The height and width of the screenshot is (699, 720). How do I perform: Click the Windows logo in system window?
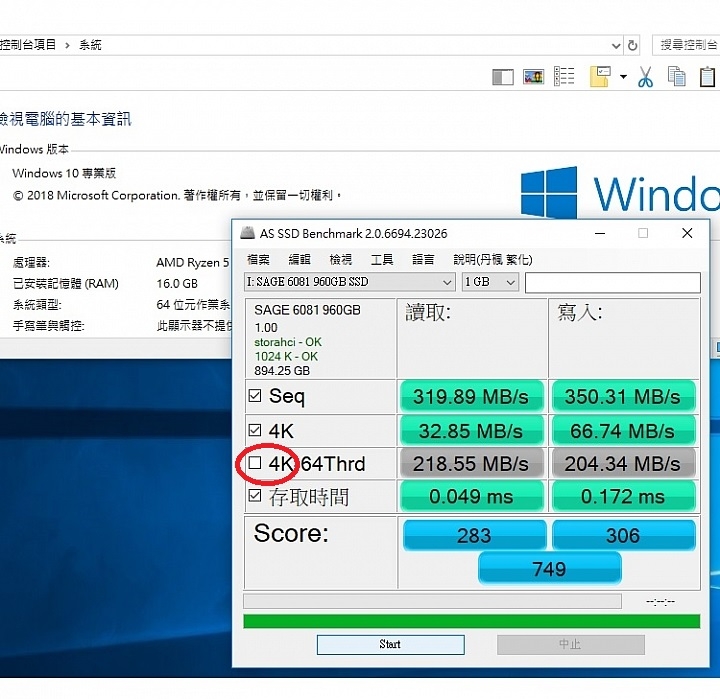[549, 193]
